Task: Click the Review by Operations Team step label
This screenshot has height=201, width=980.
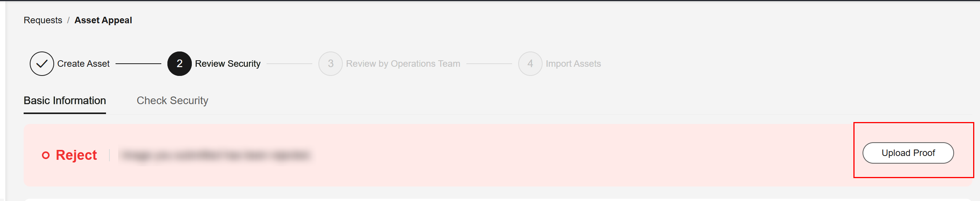Action: 403,64
